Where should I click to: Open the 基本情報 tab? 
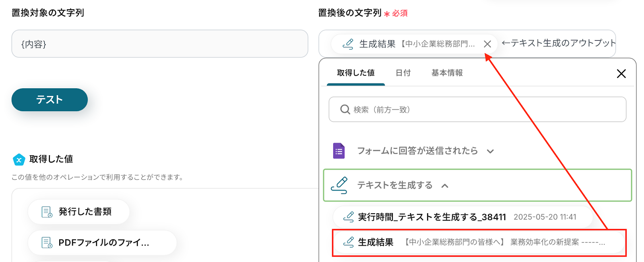tap(447, 73)
